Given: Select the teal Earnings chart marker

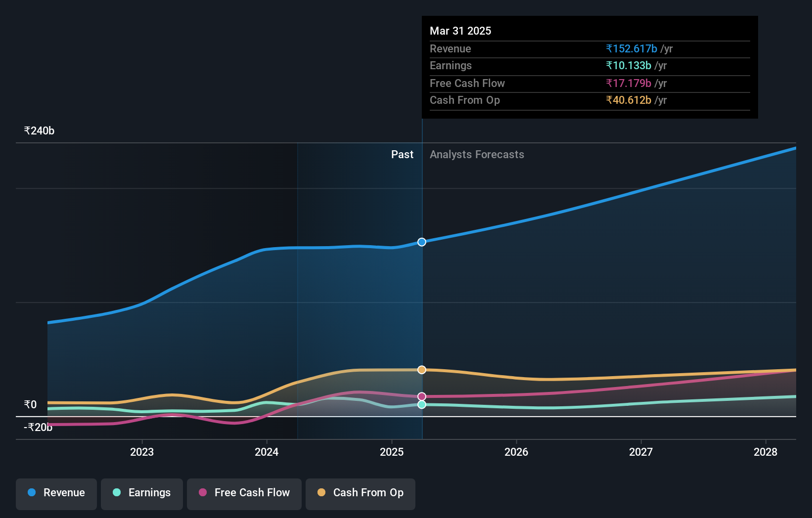Looking at the screenshot, I should click(x=421, y=405).
